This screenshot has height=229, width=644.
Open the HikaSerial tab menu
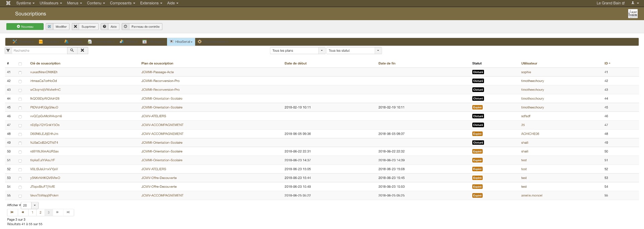click(181, 42)
